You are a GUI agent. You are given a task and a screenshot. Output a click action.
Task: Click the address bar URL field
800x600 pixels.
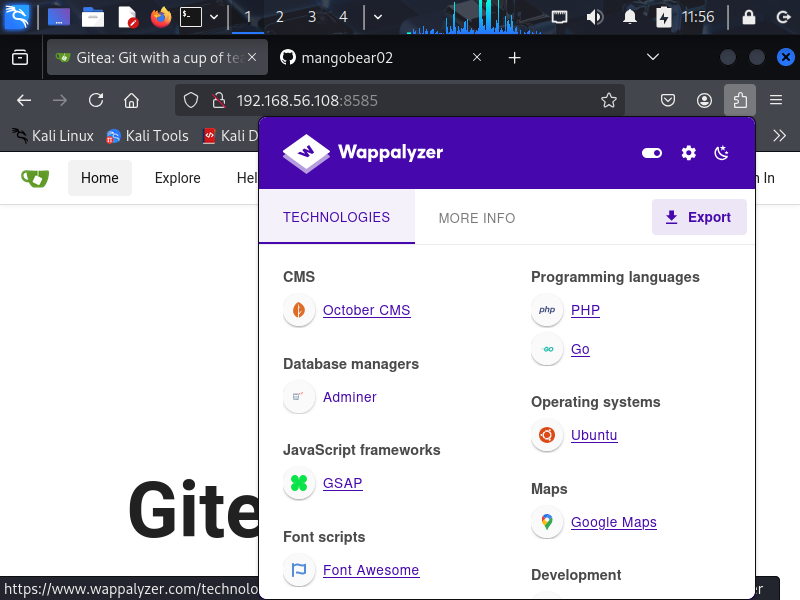coord(400,100)
